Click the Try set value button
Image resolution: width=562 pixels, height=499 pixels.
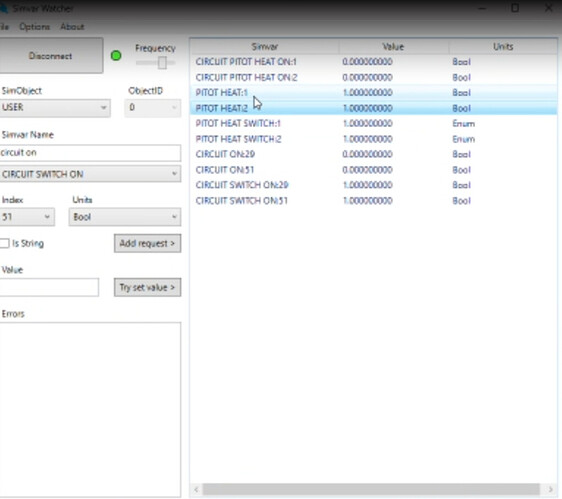(147, 287)
